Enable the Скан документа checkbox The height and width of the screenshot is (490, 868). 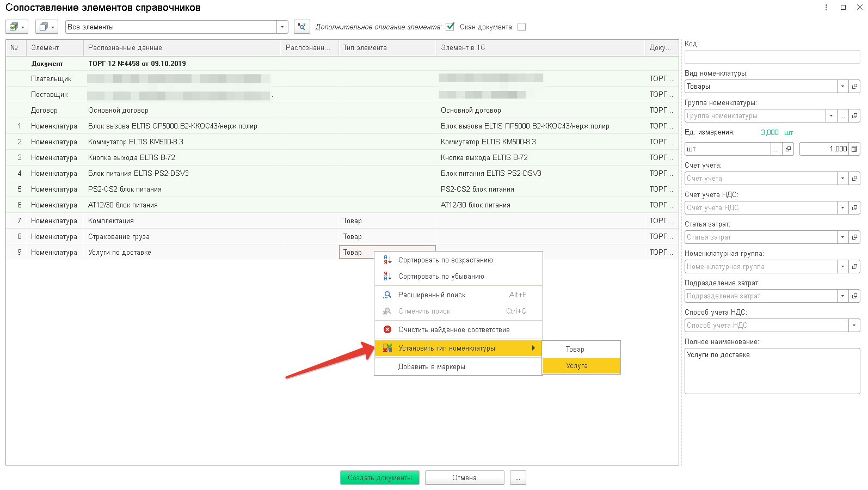click(521, 27)
